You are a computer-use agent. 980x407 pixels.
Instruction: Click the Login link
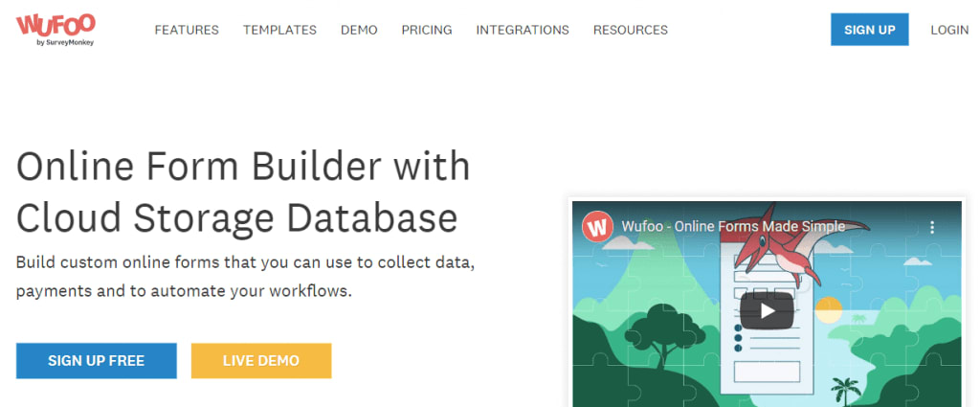[x=949, y=30]
